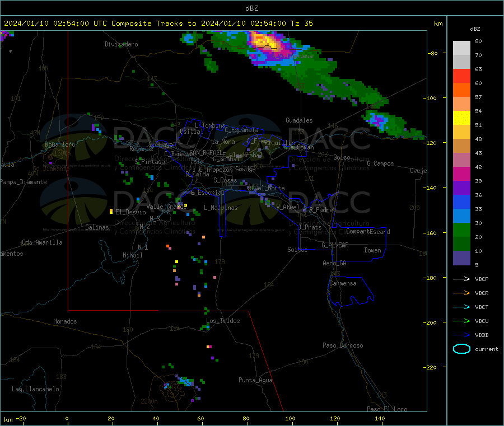This screenshot has height=426, width=504.
Task: Click the timestamp header text 2024/01/10 02:54:00 UTC
Action: tap(55, 24)
